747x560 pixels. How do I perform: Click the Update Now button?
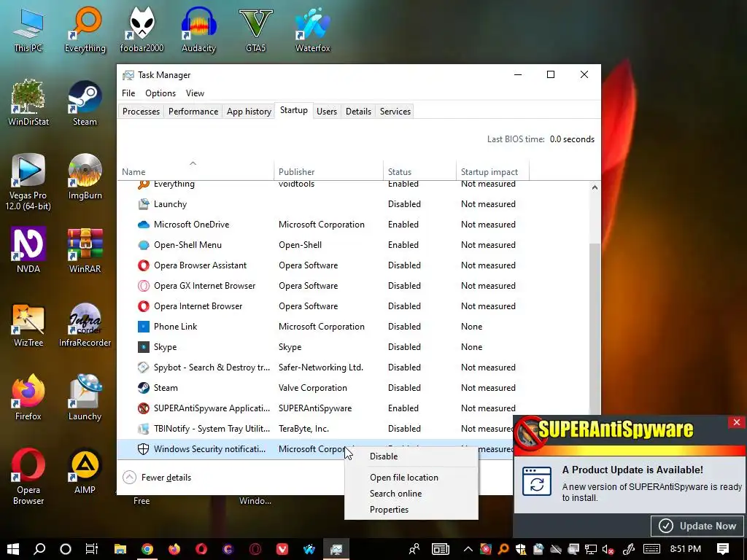coord(697,526)
